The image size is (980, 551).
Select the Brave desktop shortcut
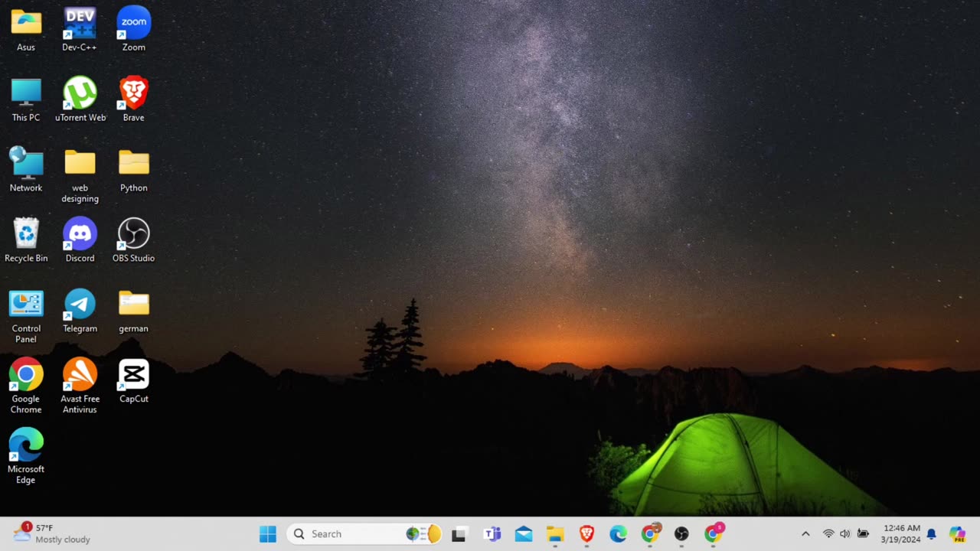click(x=133, y=100)
